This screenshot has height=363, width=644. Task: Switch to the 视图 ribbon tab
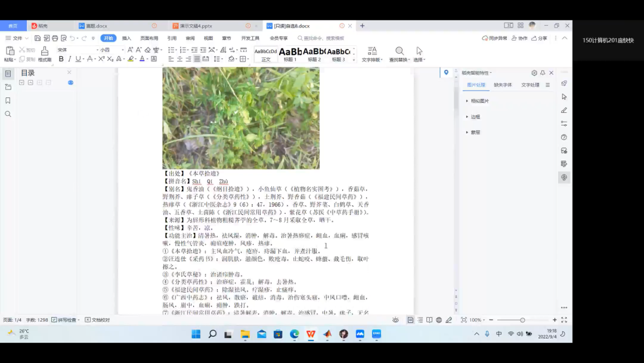208,38
